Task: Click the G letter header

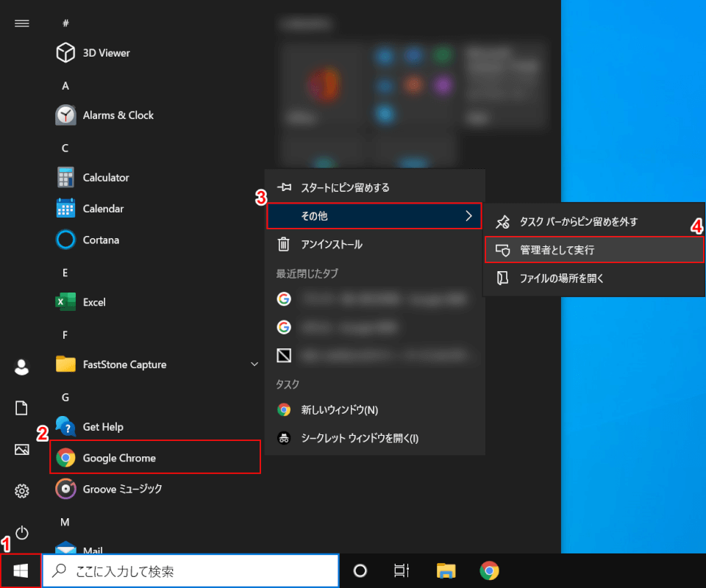Action: (x=65, y=397)
